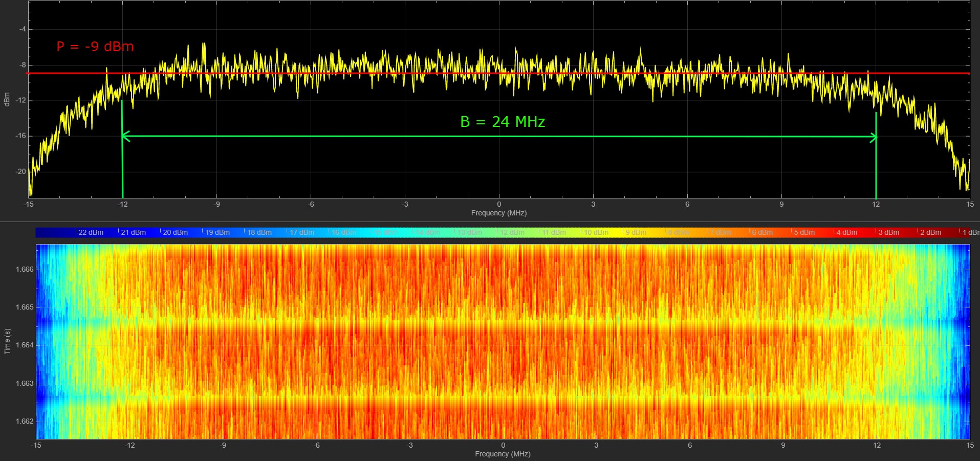This screenshot has height=461, width=980.
Task: Click the -2 dBm color scale label
Action: coord(930,232)
